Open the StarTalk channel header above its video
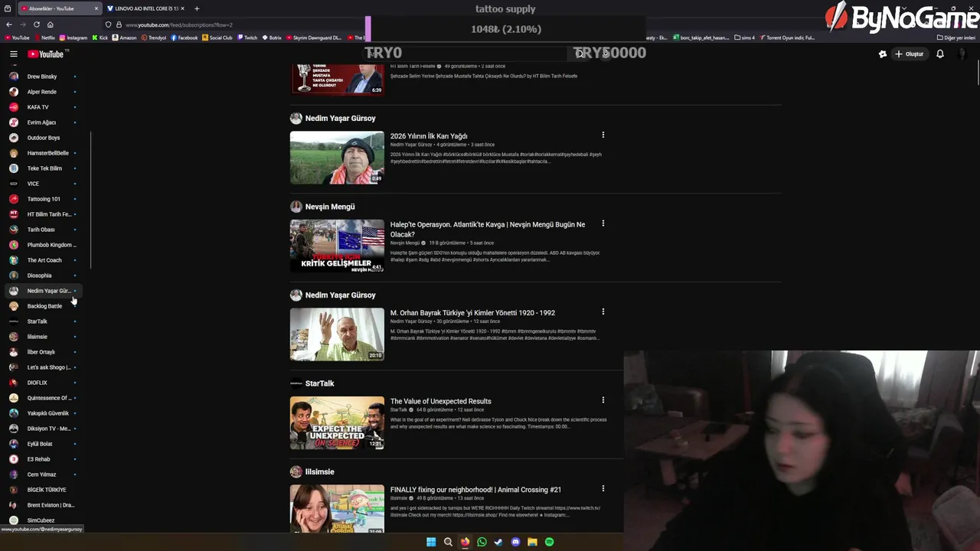This screenshot has width=980, height=551. pyautogui.click(x=319, y=383)
